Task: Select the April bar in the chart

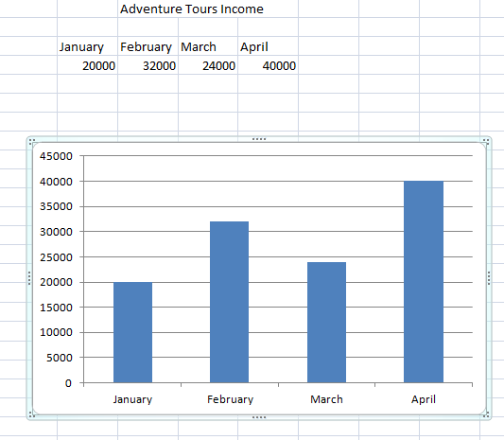Action: tap(424, 282)
